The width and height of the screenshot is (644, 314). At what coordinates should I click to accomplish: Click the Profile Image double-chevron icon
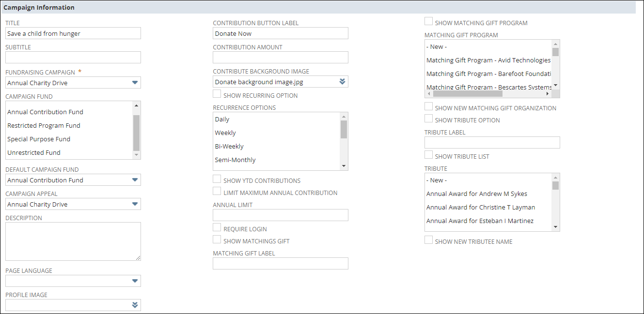coord(135,305)
